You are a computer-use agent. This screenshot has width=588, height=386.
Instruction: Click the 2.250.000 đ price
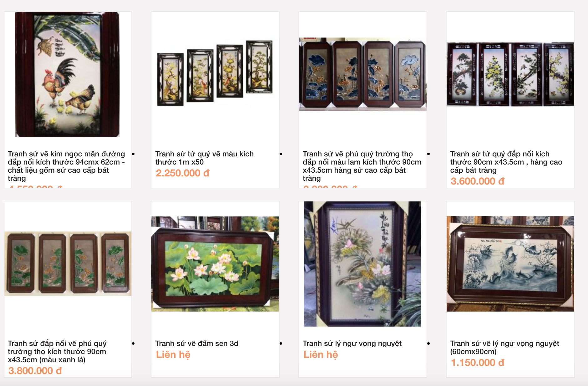click(x=183, y=173)
